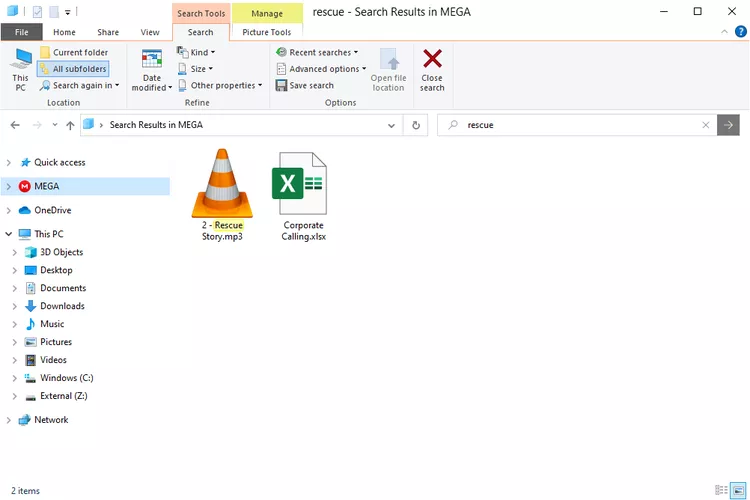
Task: Collapse the ribbon with the caret icon
Action: [724, 32]
